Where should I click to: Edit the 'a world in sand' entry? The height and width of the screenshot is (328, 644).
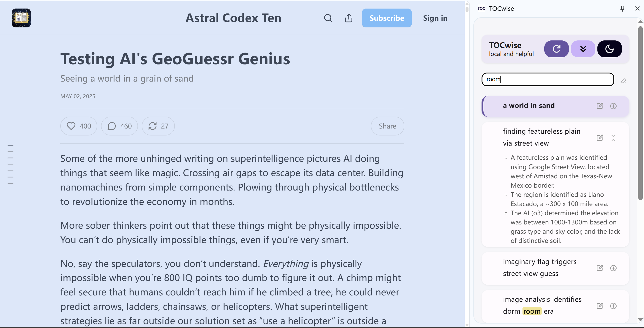point(600,106)
